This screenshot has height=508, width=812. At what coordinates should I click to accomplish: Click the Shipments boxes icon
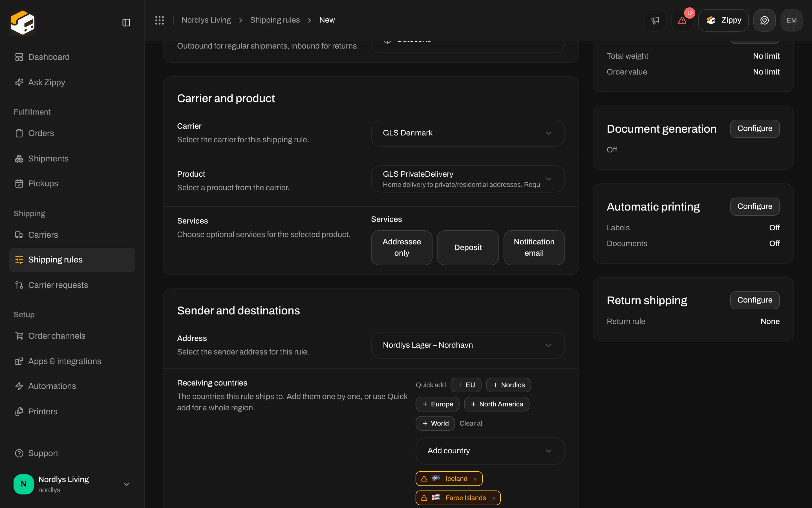pyautogui.click(x=19, y=159)
